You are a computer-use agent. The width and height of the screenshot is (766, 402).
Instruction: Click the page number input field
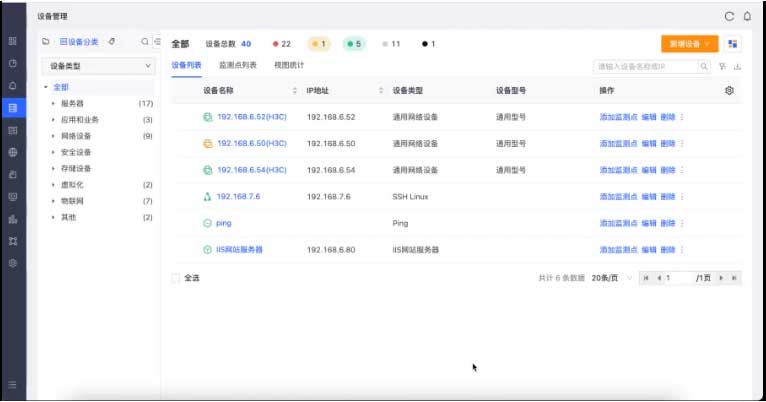[x=679, y=278]
